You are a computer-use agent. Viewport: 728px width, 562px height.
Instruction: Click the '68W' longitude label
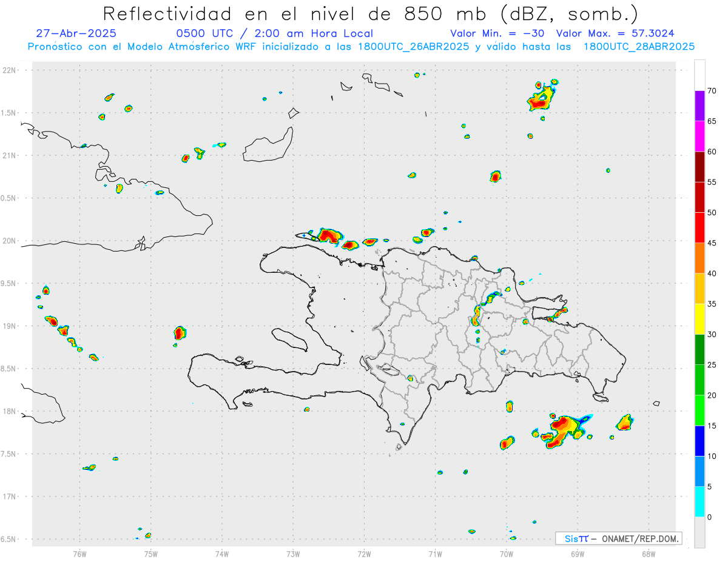[x=649, y=554]
